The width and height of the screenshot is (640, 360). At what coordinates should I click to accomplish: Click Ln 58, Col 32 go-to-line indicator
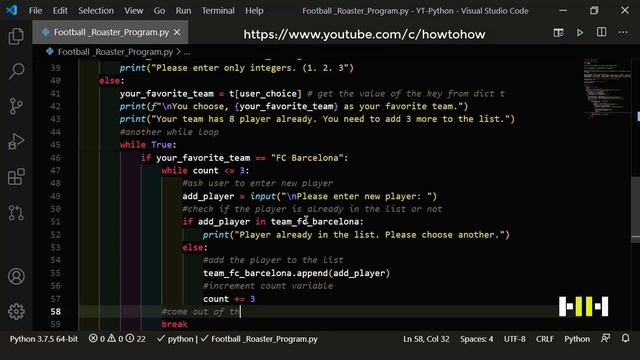tap(426, 339)
